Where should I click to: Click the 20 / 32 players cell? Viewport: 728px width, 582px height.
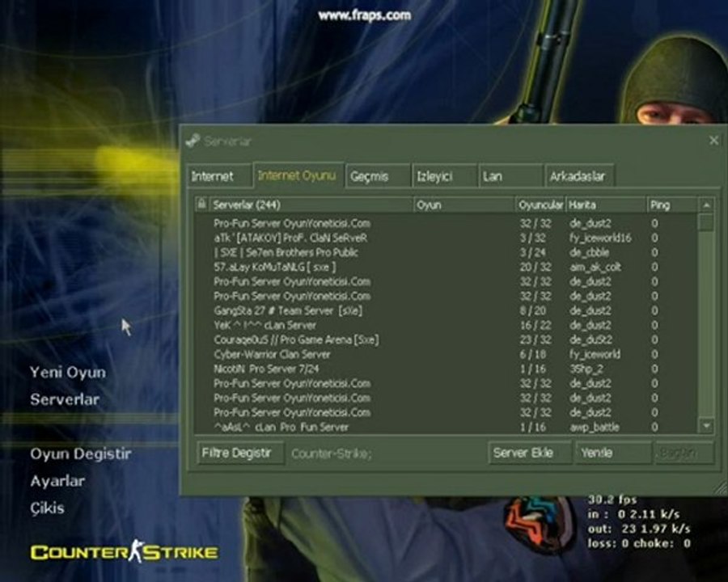pos(535,267)
